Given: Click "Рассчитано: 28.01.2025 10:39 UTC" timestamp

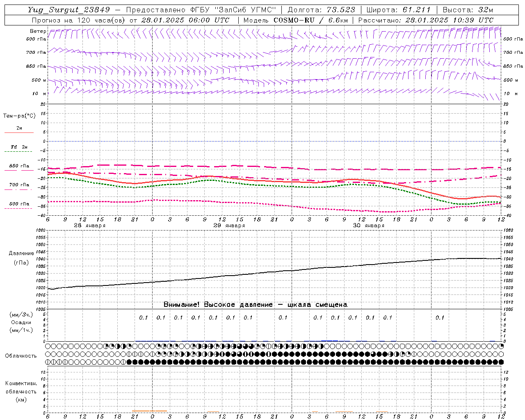Looking at the screenshot, I should [426, 20].
